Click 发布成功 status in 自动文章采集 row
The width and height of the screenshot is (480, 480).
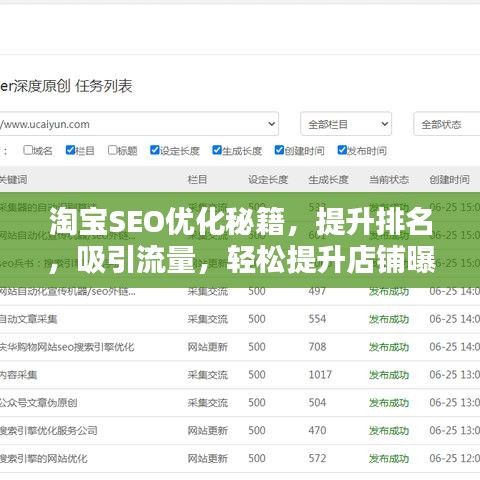(389, 319)
